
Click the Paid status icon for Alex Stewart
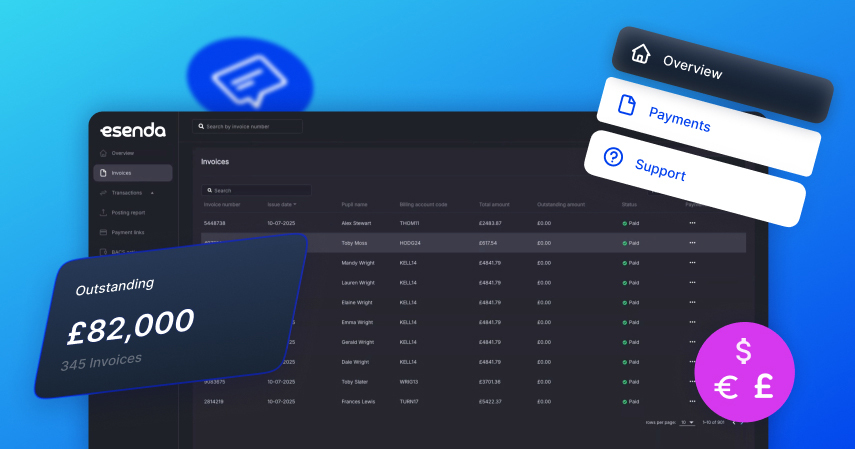(624, 224)
